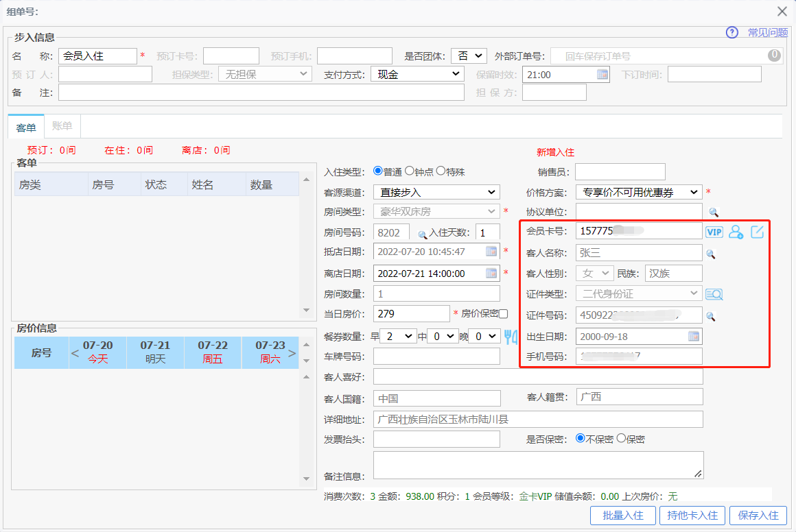The height and width of the screenshot is (532, 796).
Task: Go to previous dates in room price
Action: [75, 353]
